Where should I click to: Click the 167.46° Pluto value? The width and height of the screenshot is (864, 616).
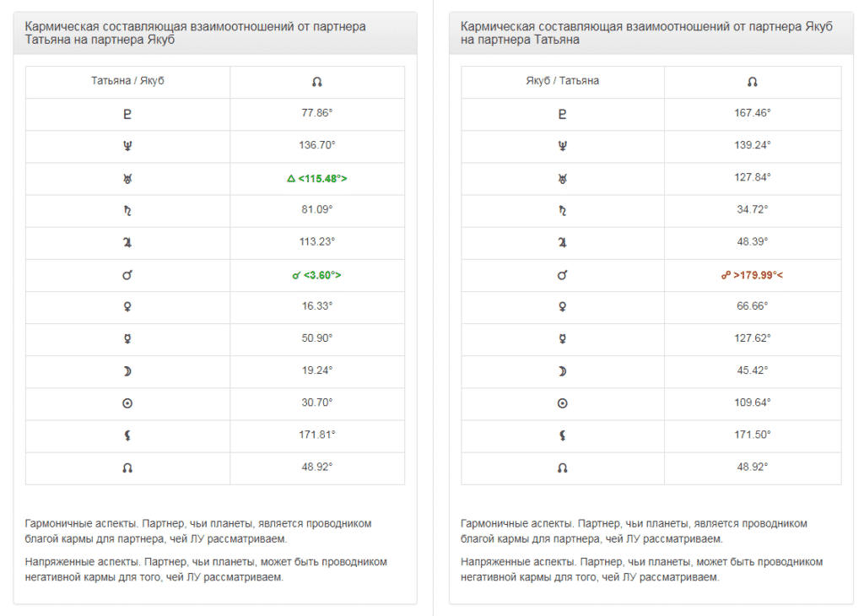point(753,113)
